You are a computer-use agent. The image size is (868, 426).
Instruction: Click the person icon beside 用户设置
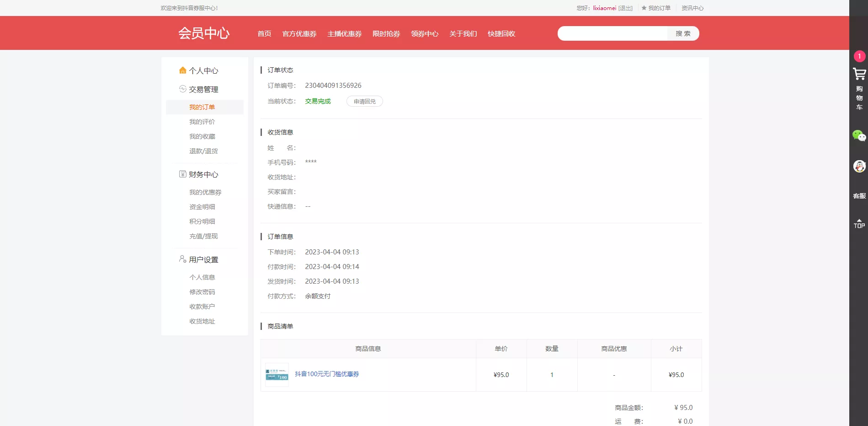(x=181, y=259)
